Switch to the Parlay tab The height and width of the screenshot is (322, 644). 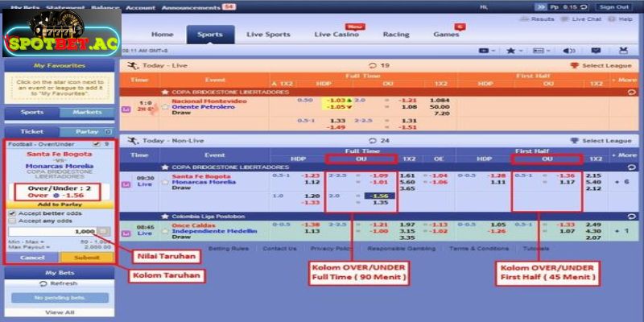pyautogui.click(x=87, y=132)
